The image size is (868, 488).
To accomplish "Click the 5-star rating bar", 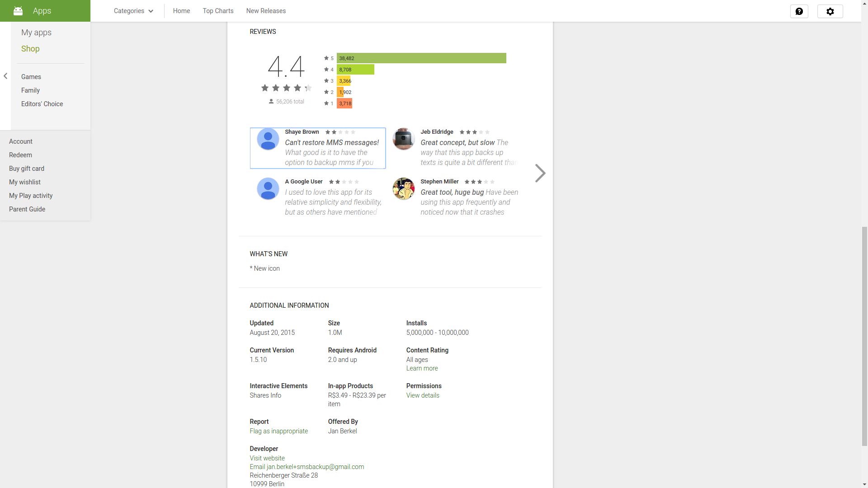I will [421, 58].
